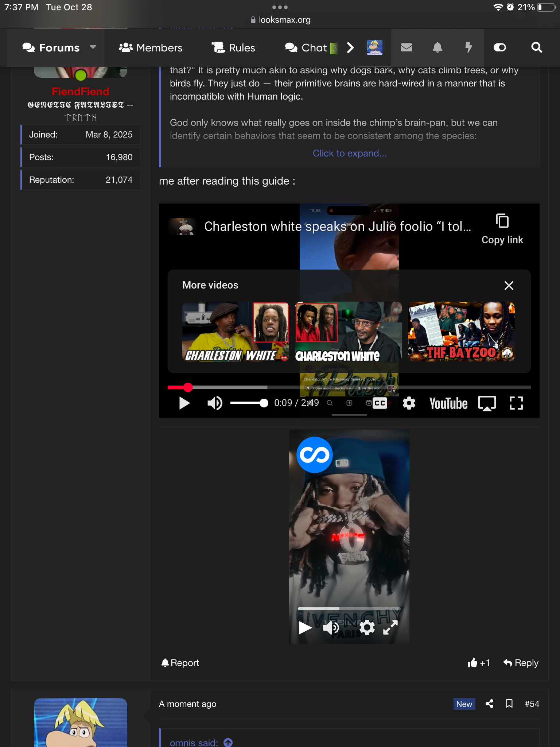Click the share icon on post #54
The height and width of the screenshot is (747, 560).
(x=490, y=704)
